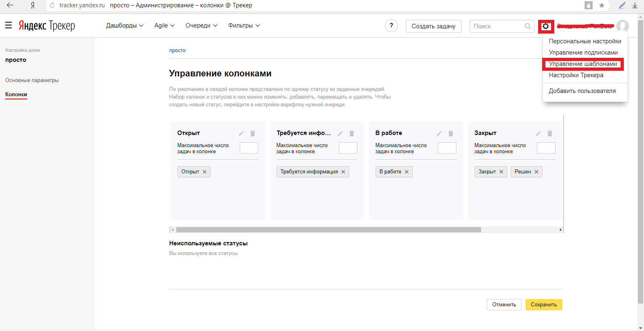Select Управление шаблонами in settings menu
Screen dimensions: 644x331
coord(583,64)
